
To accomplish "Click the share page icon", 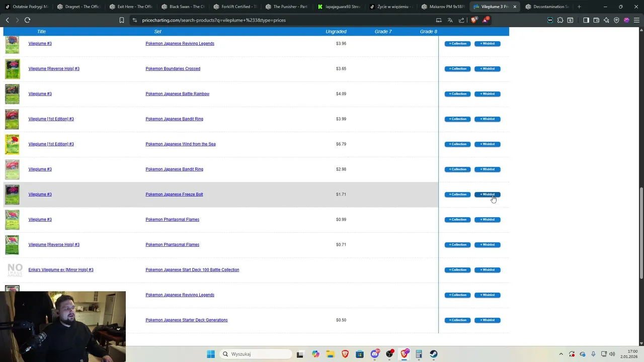I will [x=461, y=20].
